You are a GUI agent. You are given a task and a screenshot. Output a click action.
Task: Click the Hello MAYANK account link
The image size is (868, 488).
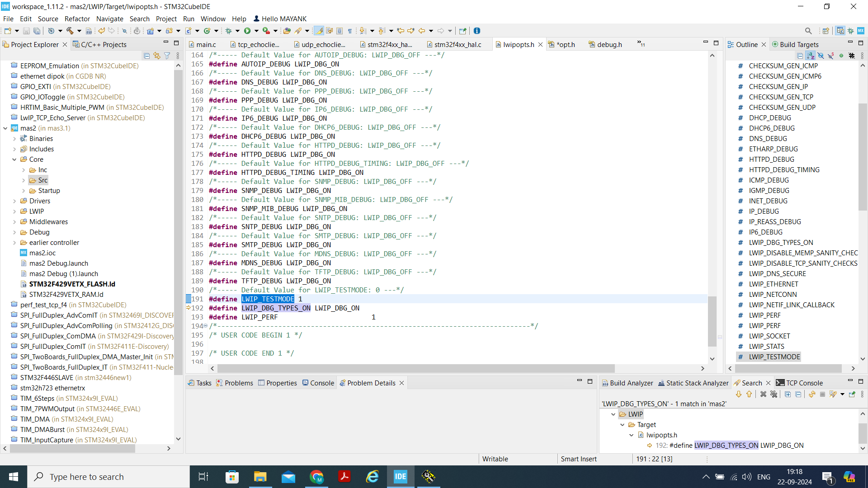point(280,19)
